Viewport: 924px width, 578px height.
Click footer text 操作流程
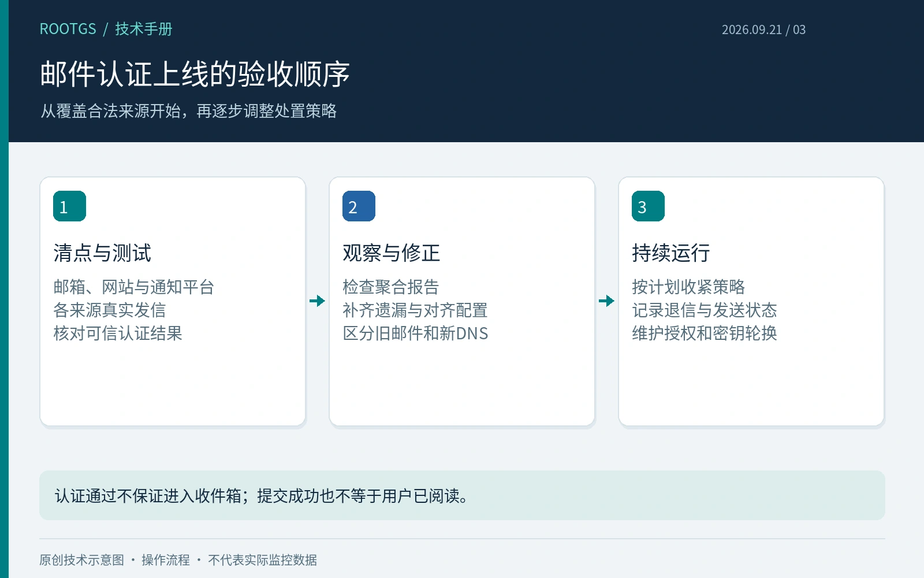(166, 560)
